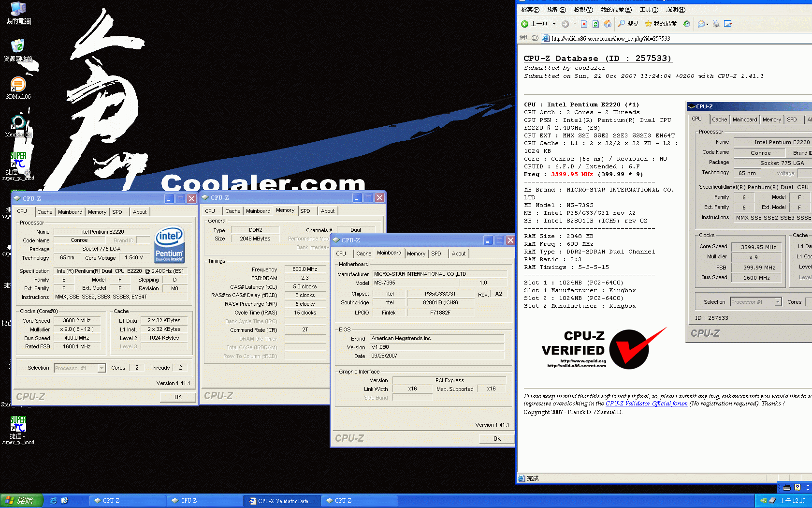Click CPU-Z Validator Data taskbar button

[x=282, y=501]
